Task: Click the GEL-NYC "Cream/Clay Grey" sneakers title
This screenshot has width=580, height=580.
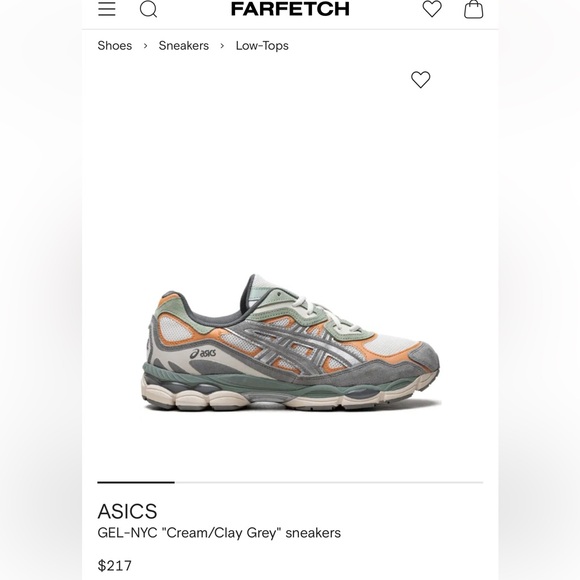Action: click(x=219, y=533)
